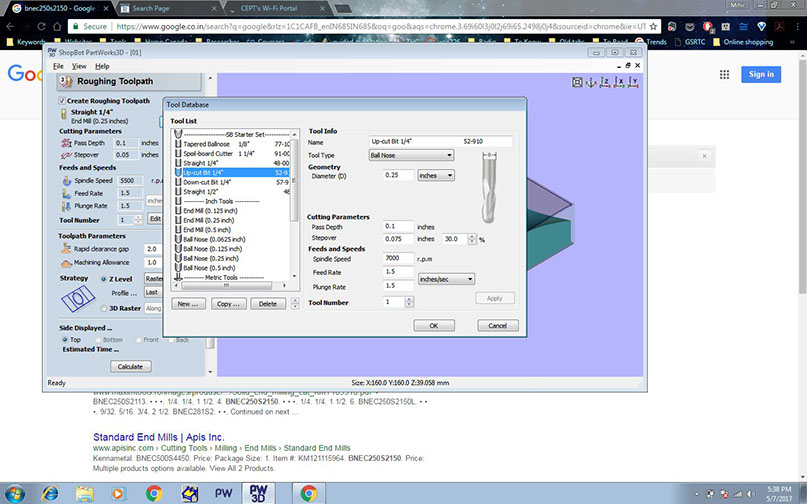Viewport: 807px width, 504px height.
Task: Click the New... tool button
Action: [x=188, y=304]
